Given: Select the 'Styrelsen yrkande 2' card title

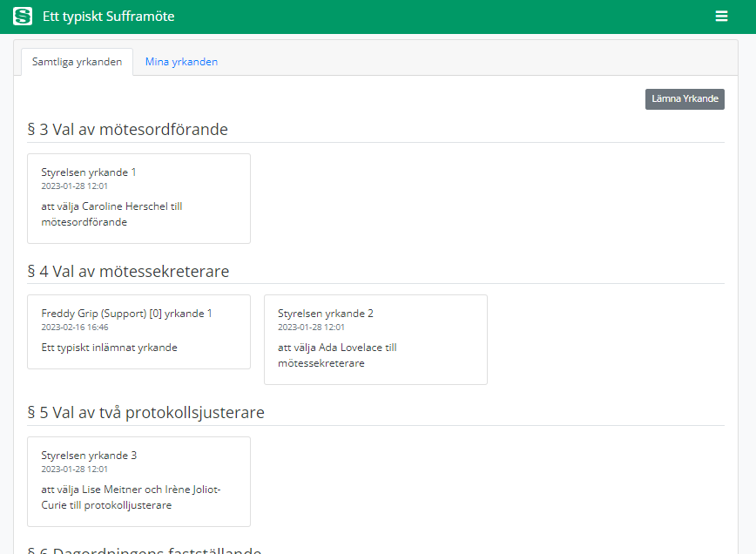Looking at the screenshot, I should (x=326, y=314).
